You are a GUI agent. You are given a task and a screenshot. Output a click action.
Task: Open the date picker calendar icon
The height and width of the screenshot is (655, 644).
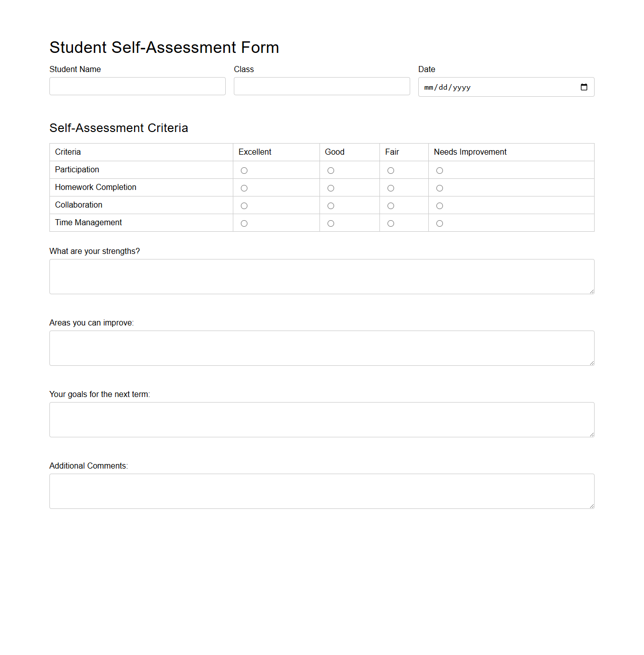584,87
